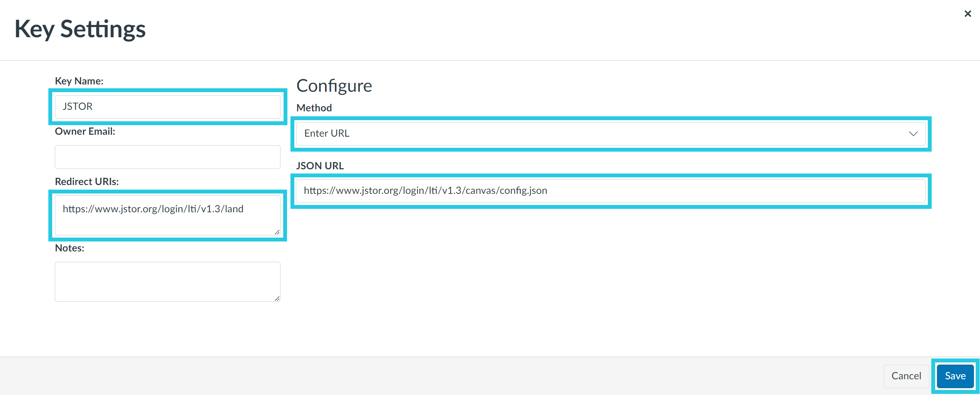This screenshot has width=980, height=395.
Task: Click the Redirect URIs resize handle
Action: (x=277, y=232)
